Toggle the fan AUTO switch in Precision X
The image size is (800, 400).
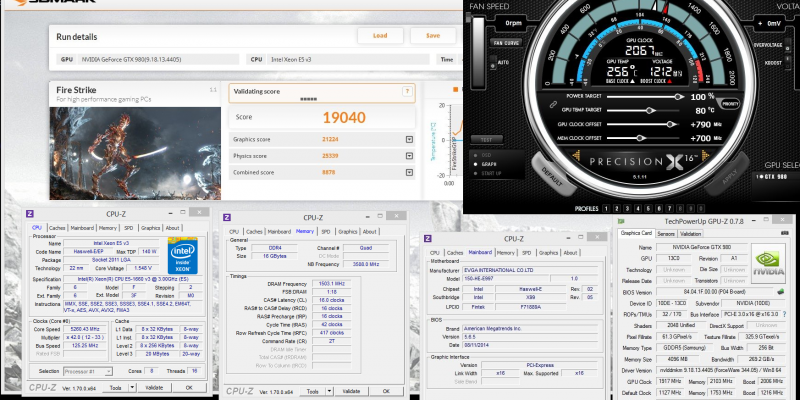coord(493,63)
